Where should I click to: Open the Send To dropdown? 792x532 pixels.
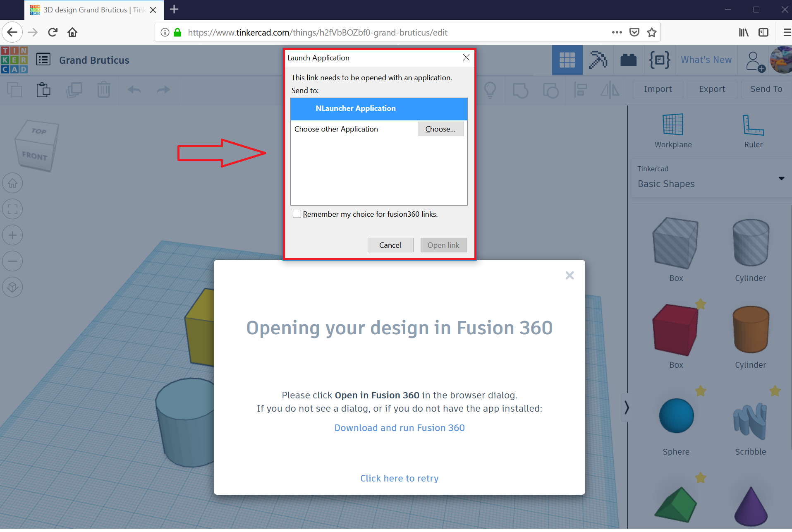pyautogui.click(x=766, y=89)
